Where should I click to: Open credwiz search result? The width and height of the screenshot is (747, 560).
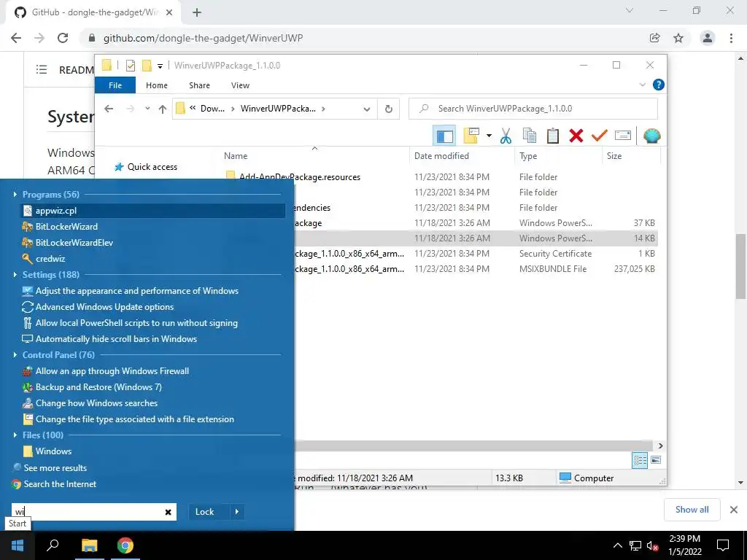coord(50,259)
